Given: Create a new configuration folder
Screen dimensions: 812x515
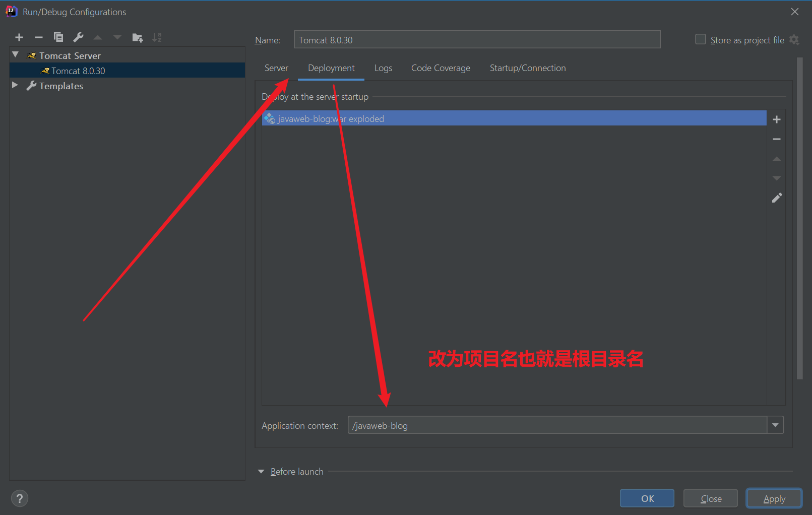Looking at the screenshot, I should click(138, 37).
